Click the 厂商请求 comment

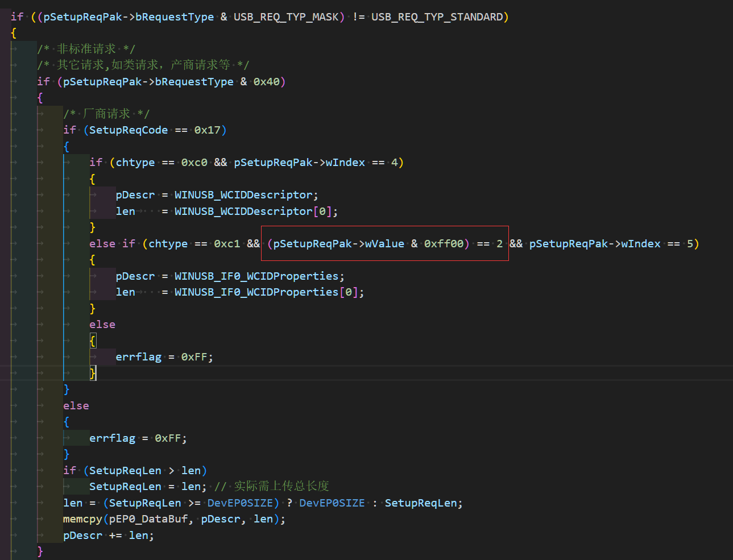106,114
